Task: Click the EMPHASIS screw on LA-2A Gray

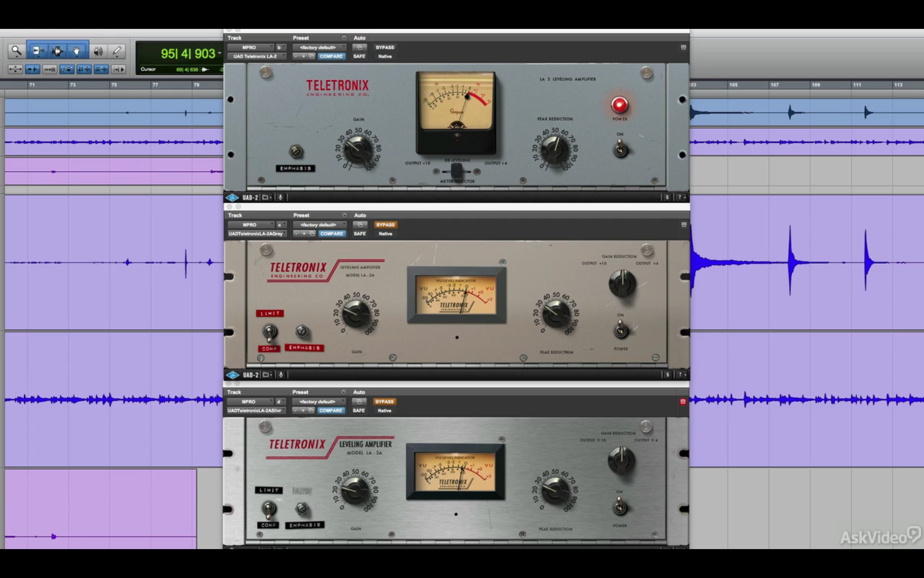Action: tap(302, 331)
